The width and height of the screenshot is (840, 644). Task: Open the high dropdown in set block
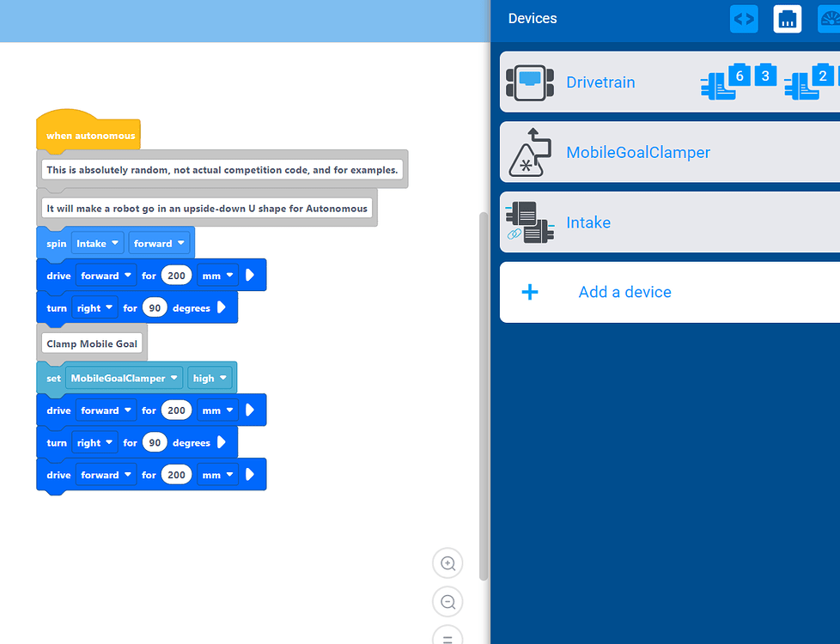[210, 378]
